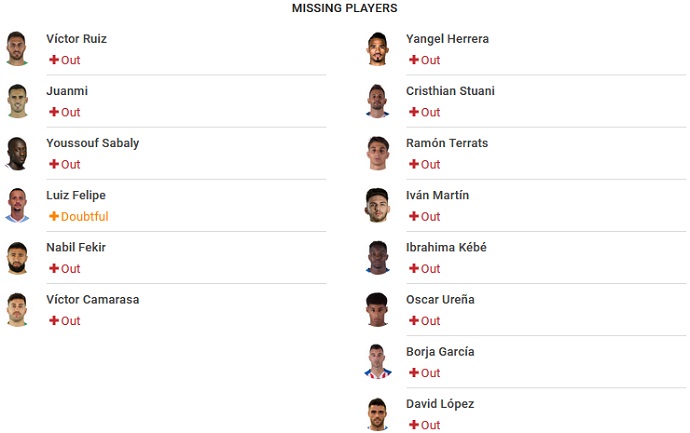Select the Ibrahima Kébé name

(446, 247)
